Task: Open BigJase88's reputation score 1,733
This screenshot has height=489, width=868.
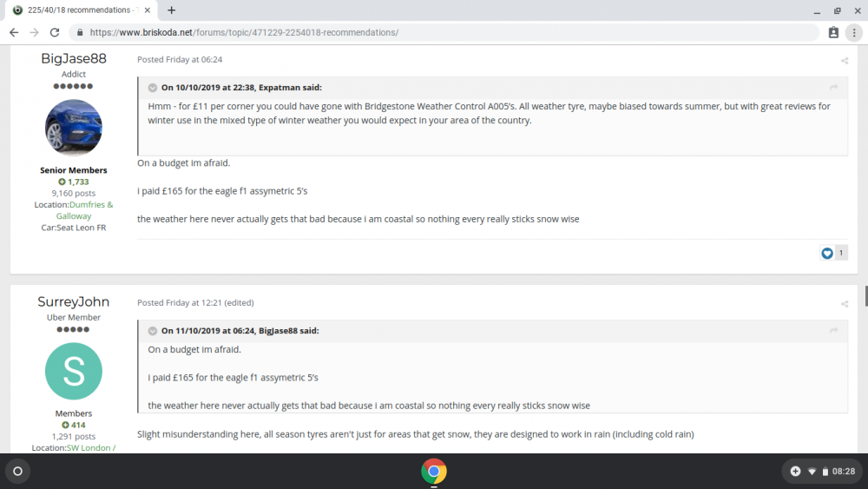Action: click(74, 182)
